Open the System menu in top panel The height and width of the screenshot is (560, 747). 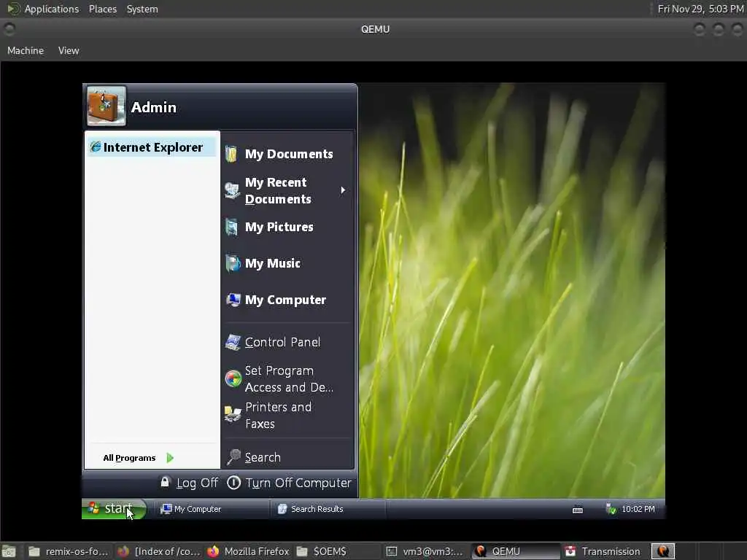(142, 9)
